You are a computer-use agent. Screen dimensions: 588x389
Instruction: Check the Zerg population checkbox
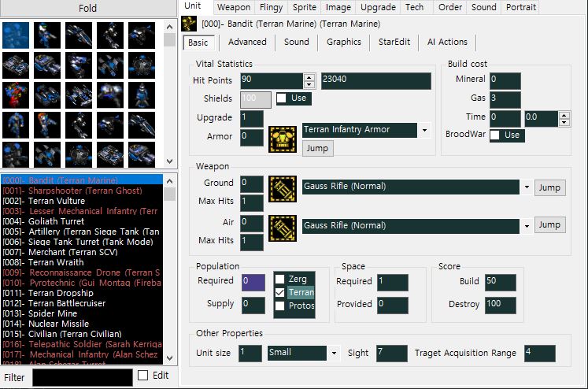point(279,279)
